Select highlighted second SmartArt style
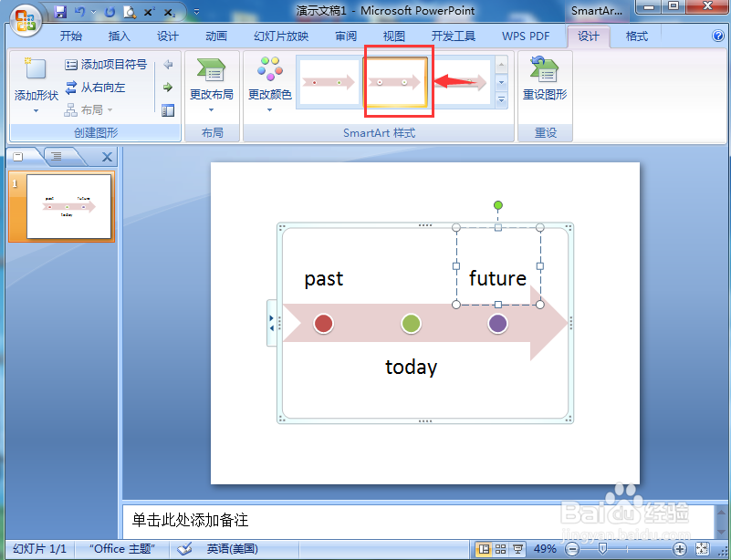Viewport: 731px width, 560px height. 395,82
